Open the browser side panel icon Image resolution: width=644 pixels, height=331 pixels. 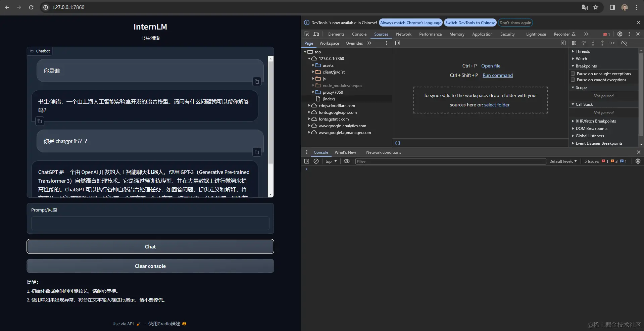pos(612,7)
